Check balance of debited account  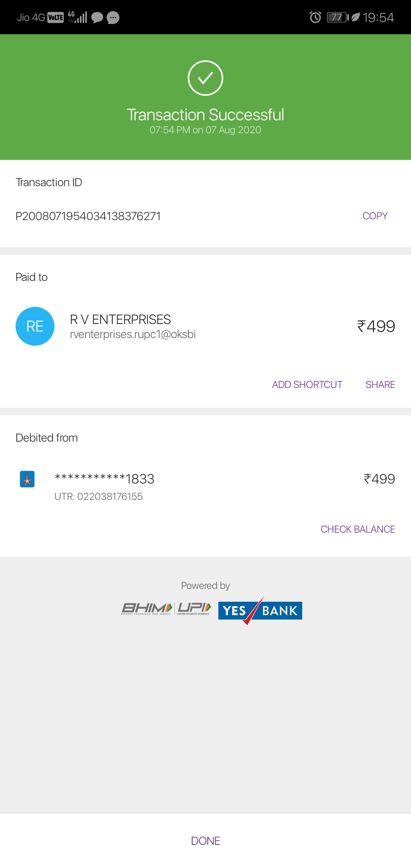pyautogui.click(x=358, y=529)
